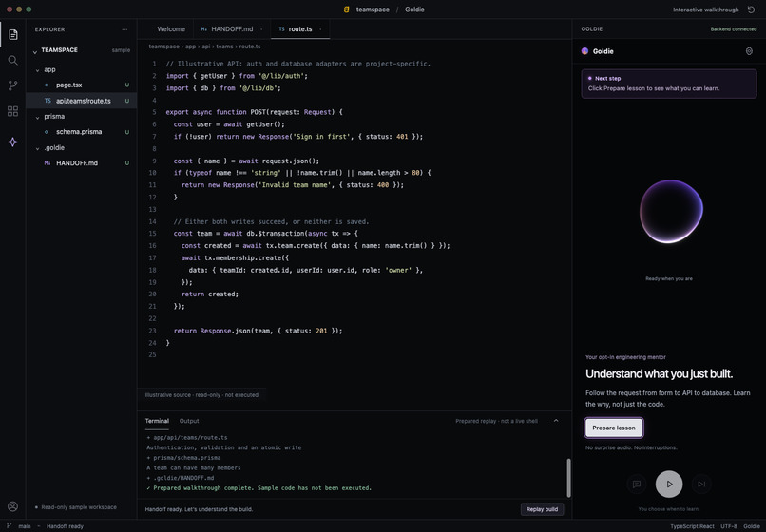Click 'Prepared replay · not a live shell' text
This screenshot has width=766, height=532.
[x=496, y=421]
